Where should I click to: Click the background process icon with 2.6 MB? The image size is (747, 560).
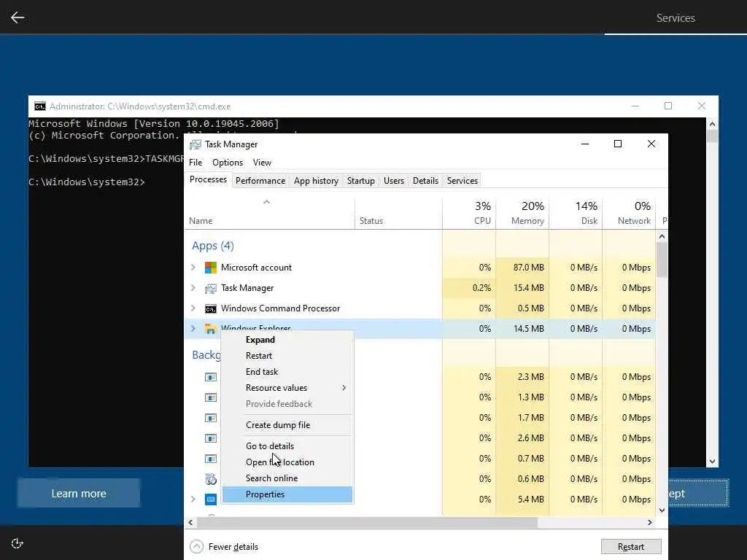tap(211, 438)
